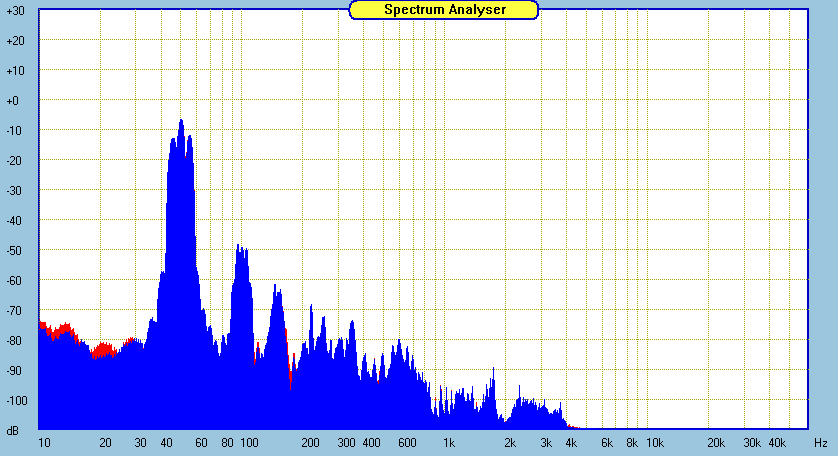Click the third peak near 140 Hz

(278, 294)
